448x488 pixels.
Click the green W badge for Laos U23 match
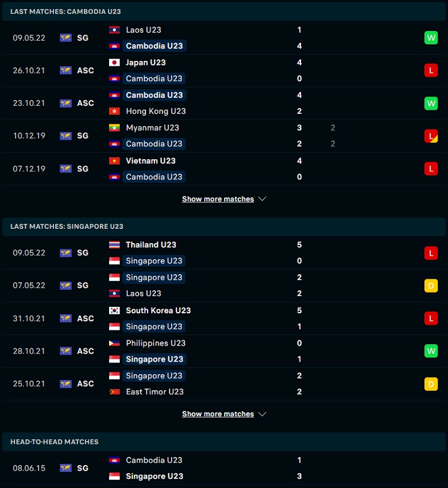431,38
